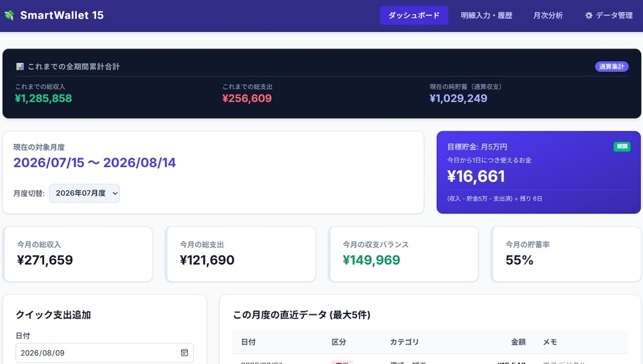
Task: Select the total expense value ¥256,609
Action: point(247,99)
